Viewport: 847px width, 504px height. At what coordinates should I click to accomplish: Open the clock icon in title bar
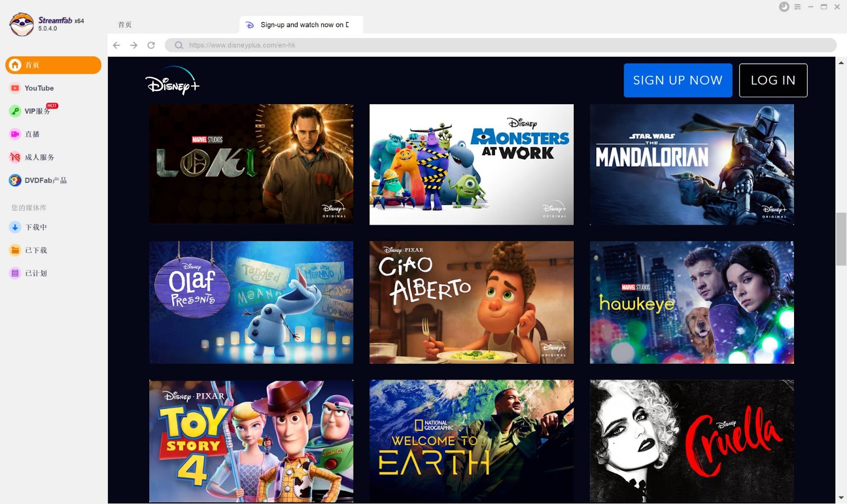[784, 7]
